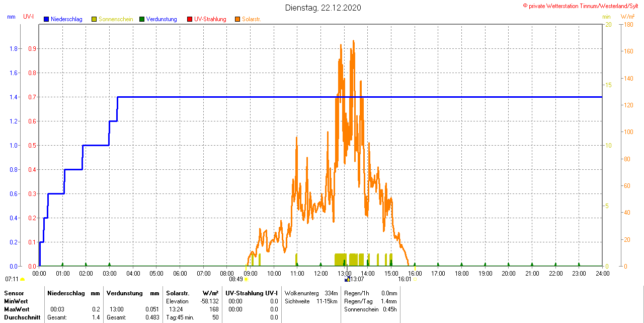The height and width of the screenshot is (323, 644).
Task: Click the rain per day value "1.4mm"
Action: tap(389, 301)
